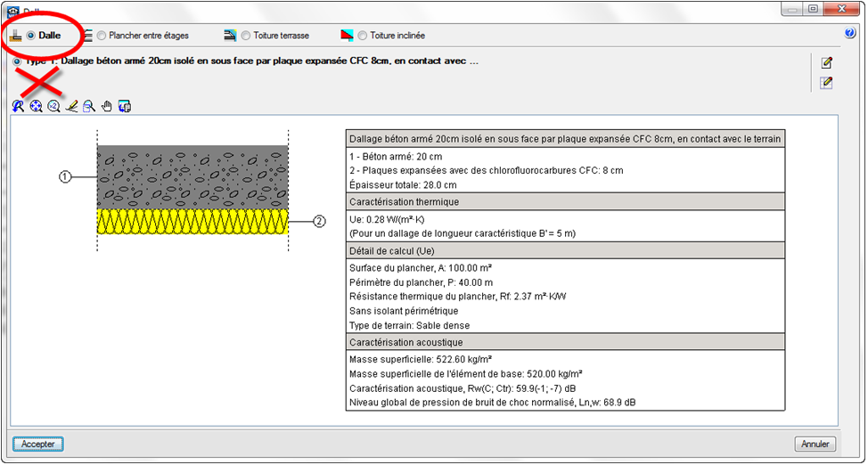Click the magnifier-over-page icon in the drawing toolbar
The height and width of the screenshot is (465, 868).
tap(89, 106)
